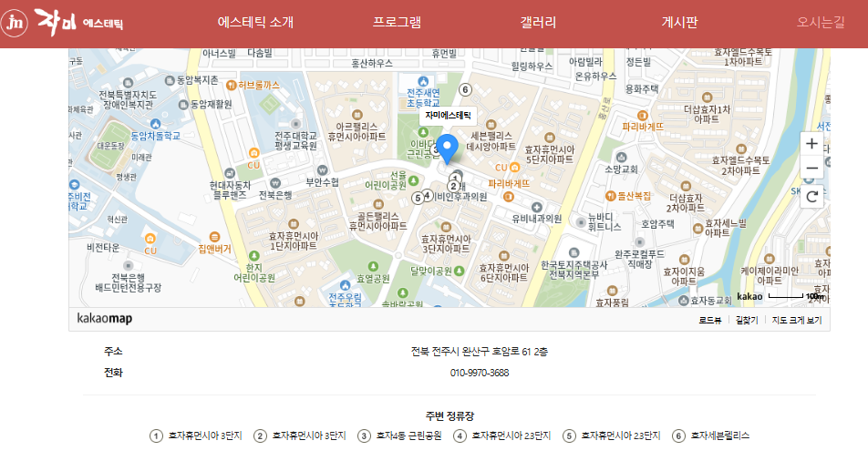Click bus stop marker 6 on the map
This screenshot has width=868, height=451.
(x=465, y=89)
